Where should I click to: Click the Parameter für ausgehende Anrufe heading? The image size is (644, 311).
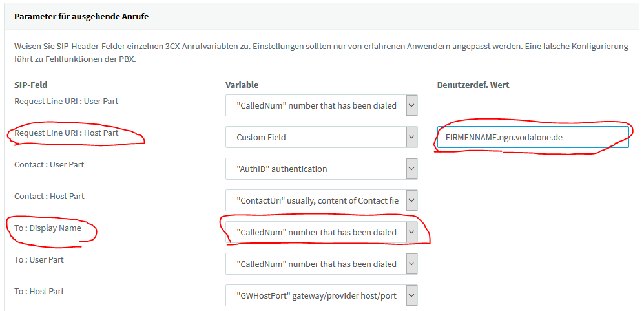click(81, 17)
